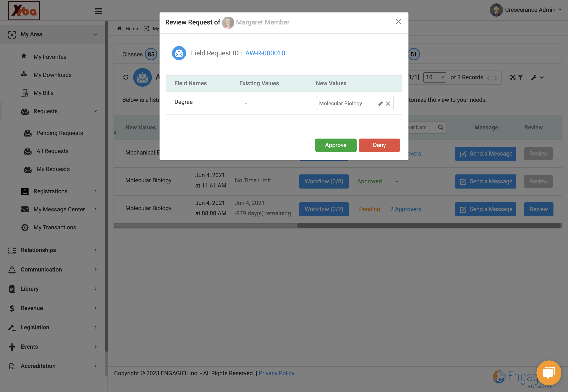This screenshot has width=568, height=392.
Task: Click the Library section icon
Action: tap(12, 289)
